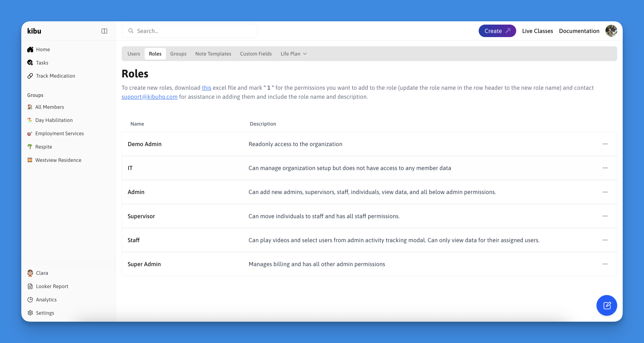
Task: Open Home from the sidebar
Action: coord(43,50)
